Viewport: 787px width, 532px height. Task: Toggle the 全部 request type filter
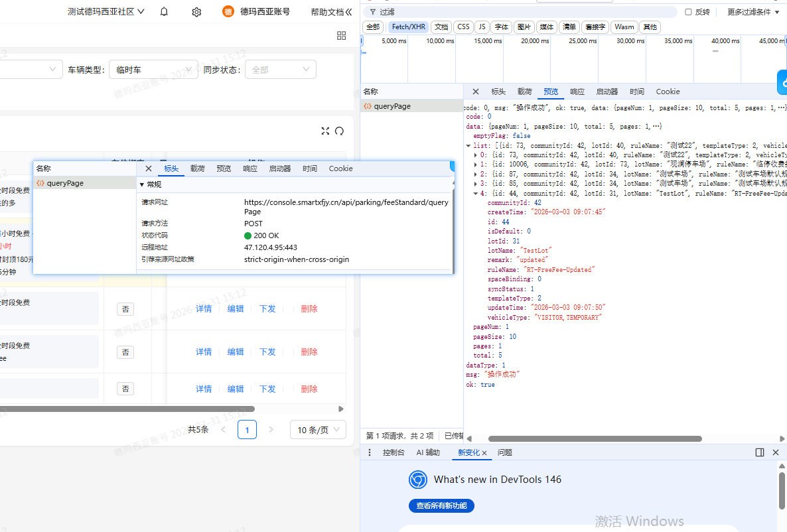(x=374, y=27)
